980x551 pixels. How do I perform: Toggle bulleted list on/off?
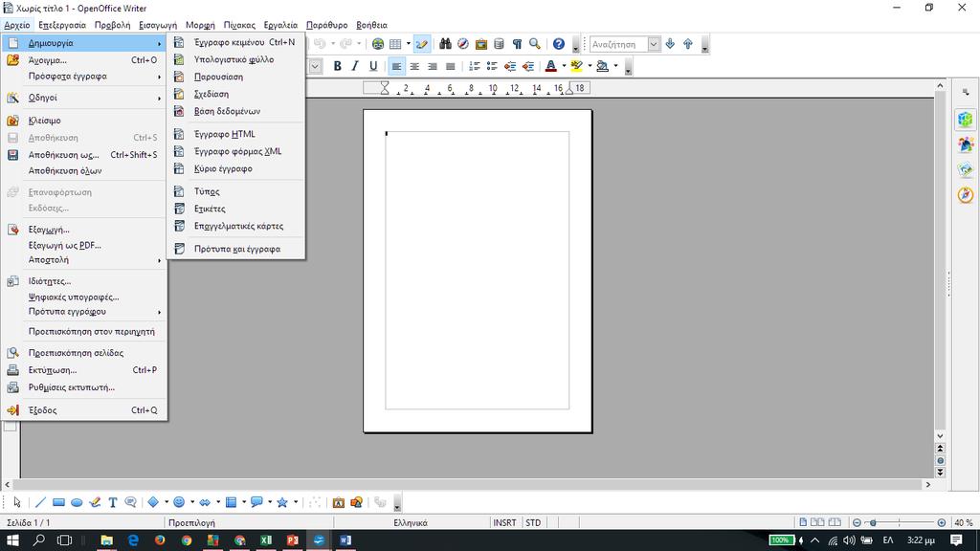[x=493, y=66]
